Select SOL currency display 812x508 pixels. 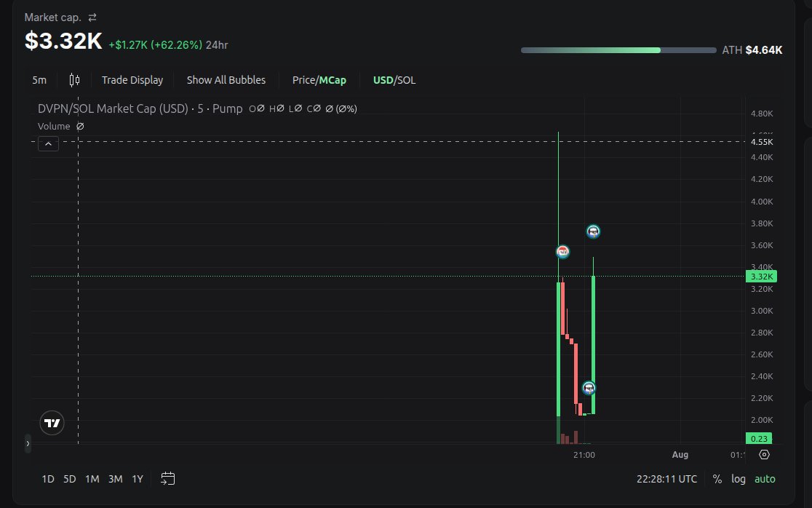406,80
